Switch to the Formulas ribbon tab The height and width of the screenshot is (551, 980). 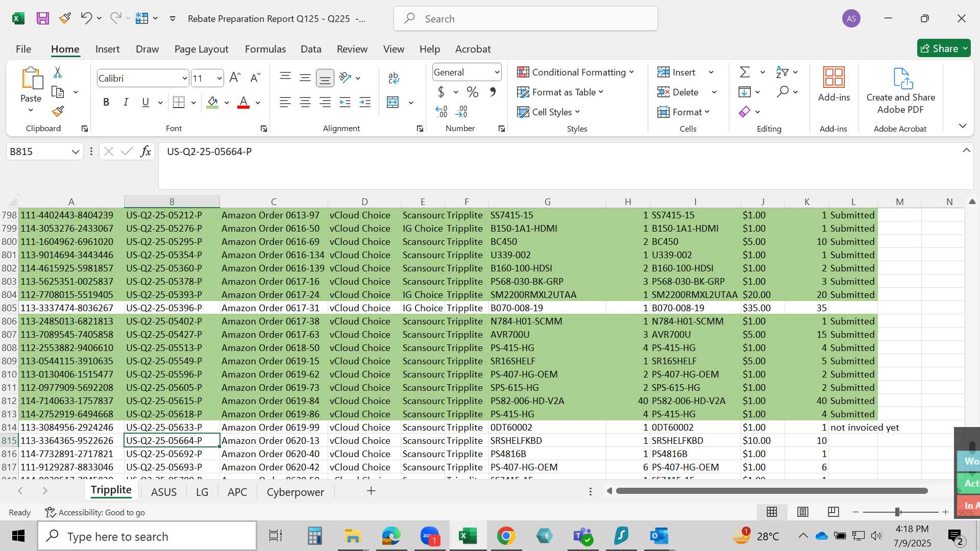(265, 49)
